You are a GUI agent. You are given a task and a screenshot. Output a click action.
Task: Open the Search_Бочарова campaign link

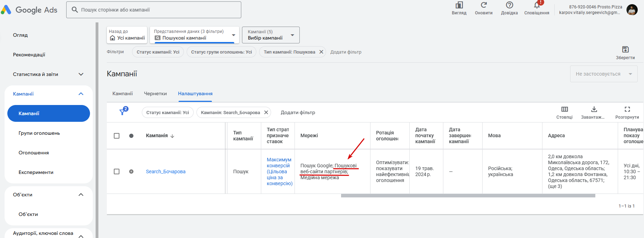(x=166, y=171)
